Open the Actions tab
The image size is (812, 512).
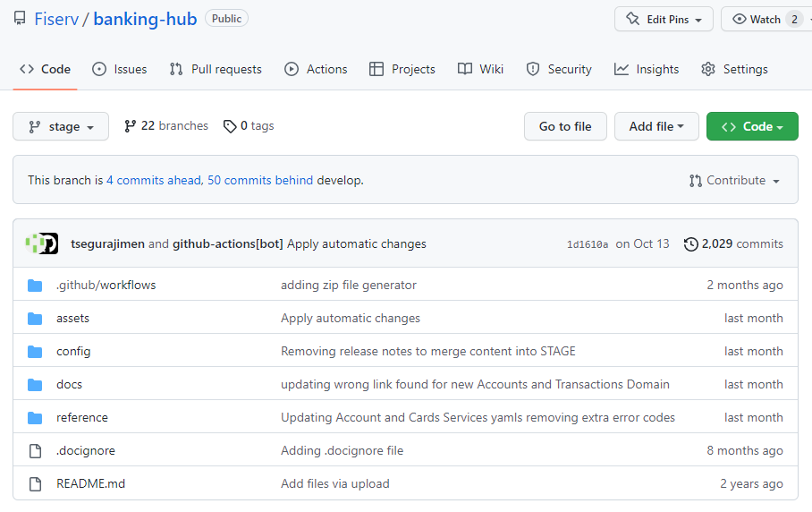pyautogui.click(x=316, y=69)
